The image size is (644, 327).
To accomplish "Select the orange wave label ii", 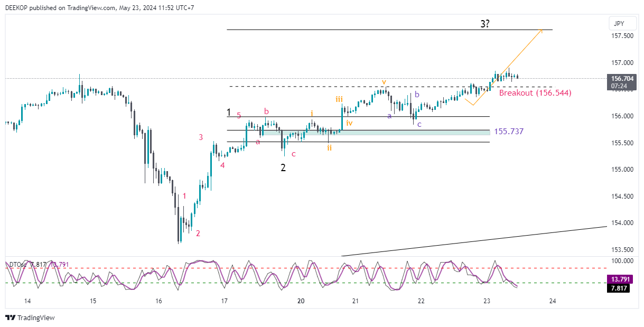I will [329, 147].
